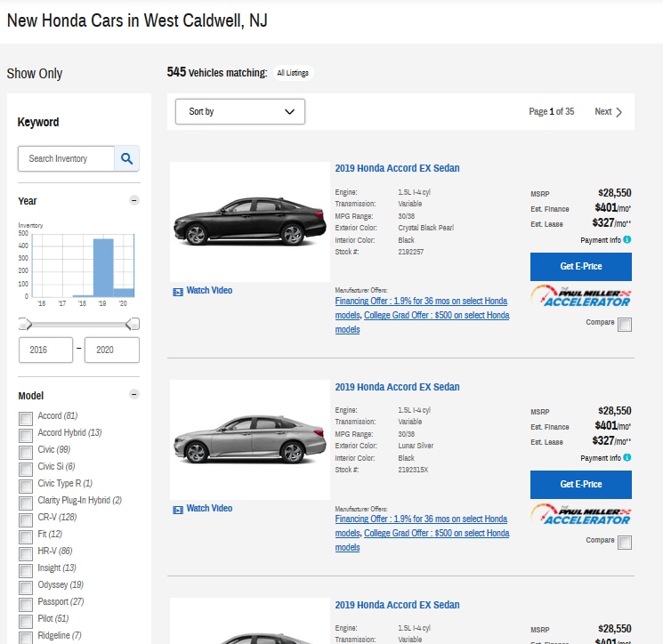Screen dimensions: 663x644
Task: Check the Odyssey (19) model filter
Action: pyautogui.click(x=26, y=588)
